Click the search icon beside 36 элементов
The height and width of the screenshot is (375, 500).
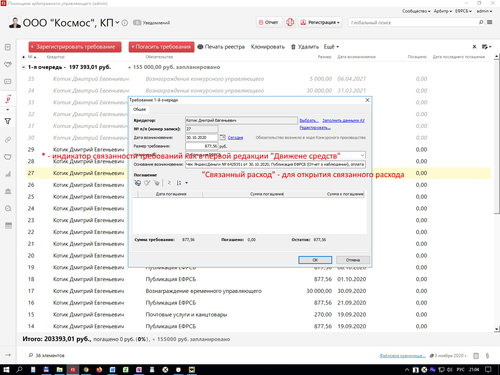click(31, 355)
